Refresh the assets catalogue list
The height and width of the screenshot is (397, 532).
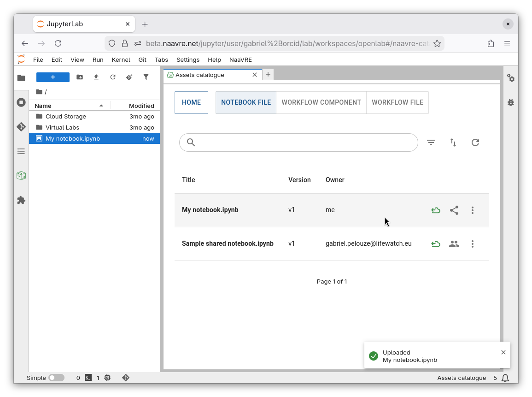click(x=475, y=142)
